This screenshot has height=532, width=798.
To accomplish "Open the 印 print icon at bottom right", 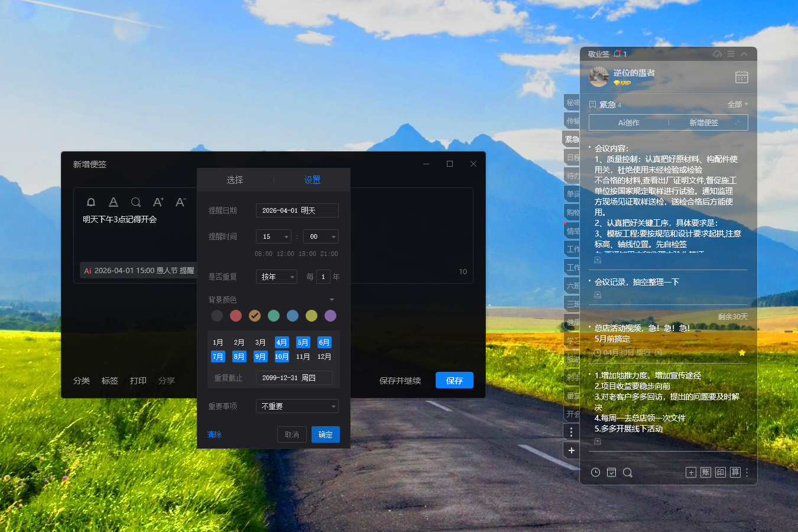I will [721, 472].
